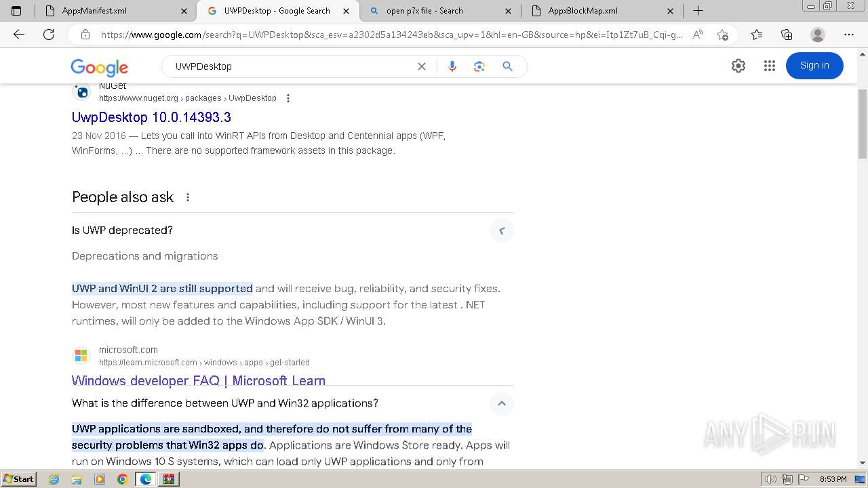Screen dimensions: 868x488
Task: Focus the Google search input field
Action: point(292,66)
